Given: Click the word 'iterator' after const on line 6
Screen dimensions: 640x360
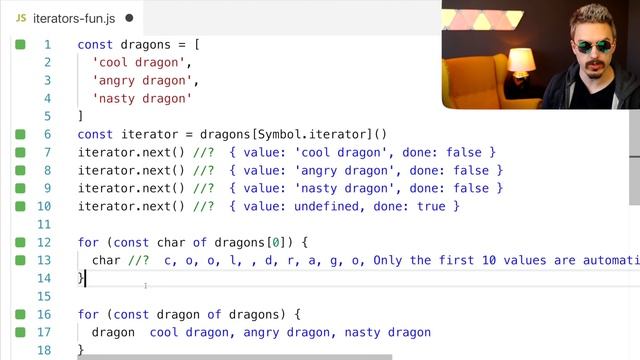Looking at the screenshot, I should click(149, 134).
